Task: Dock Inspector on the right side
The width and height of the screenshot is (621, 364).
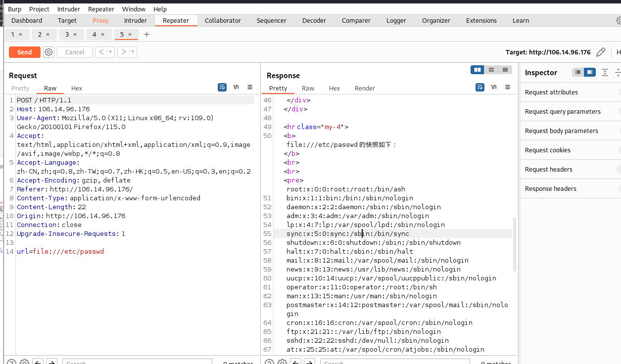Action: click(589, 72)
